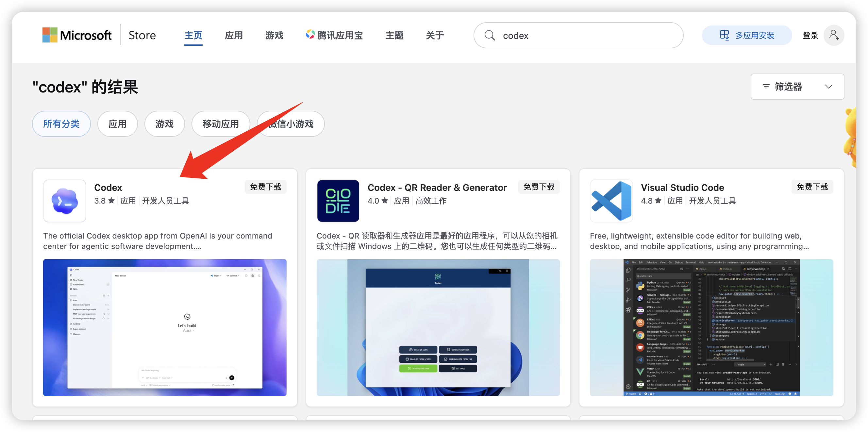Click the Codex app cloud icon
The image size is (868, 432).
pyautogui.click(x=65, y=201)
